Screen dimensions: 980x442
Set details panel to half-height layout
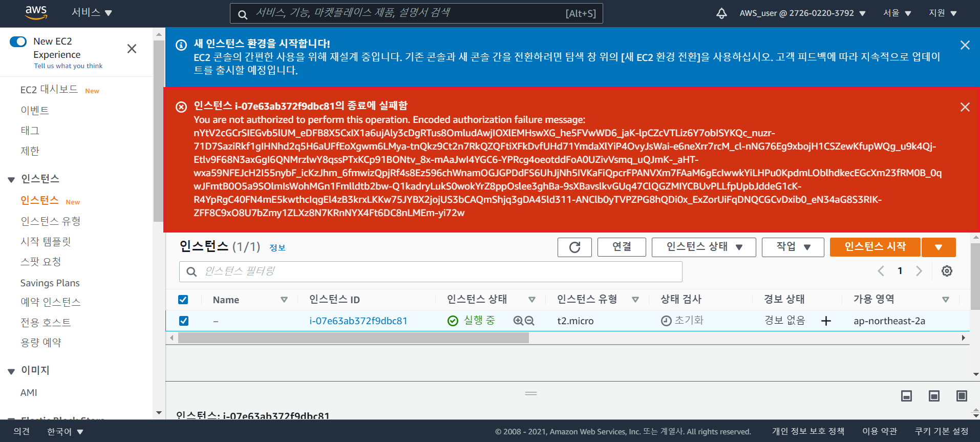coord(934,396)
